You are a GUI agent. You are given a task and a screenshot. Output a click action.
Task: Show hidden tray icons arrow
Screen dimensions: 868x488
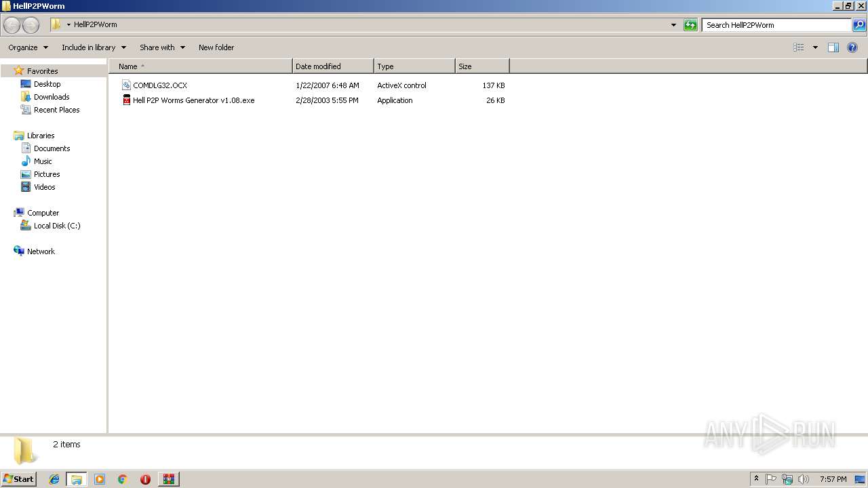[x=756, y=479]
